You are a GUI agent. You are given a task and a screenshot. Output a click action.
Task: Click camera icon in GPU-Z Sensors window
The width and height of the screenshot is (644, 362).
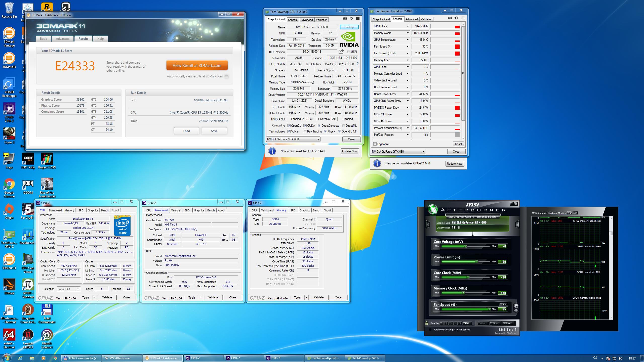coord(450,18)
